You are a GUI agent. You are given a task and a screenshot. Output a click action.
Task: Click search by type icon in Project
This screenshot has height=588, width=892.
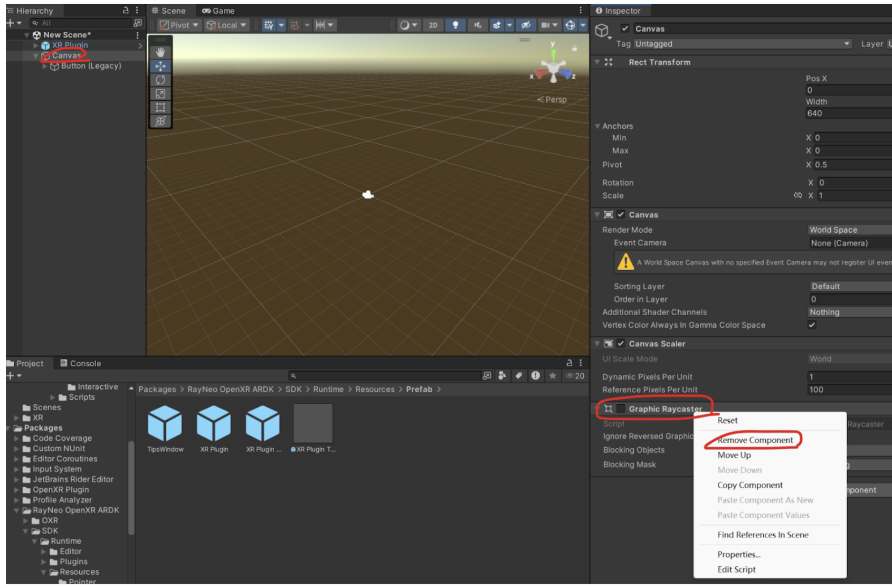(x=502, y=375)
